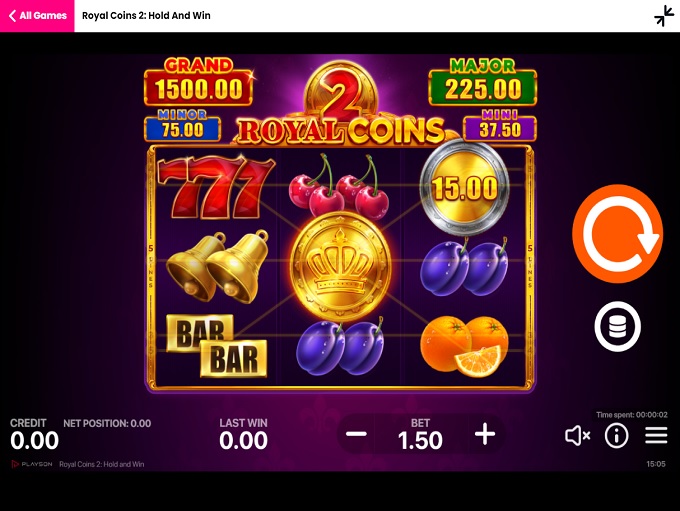This screenshot has height=511, width=680.
Task: Open the game info paytable
Action: (616, 435)
